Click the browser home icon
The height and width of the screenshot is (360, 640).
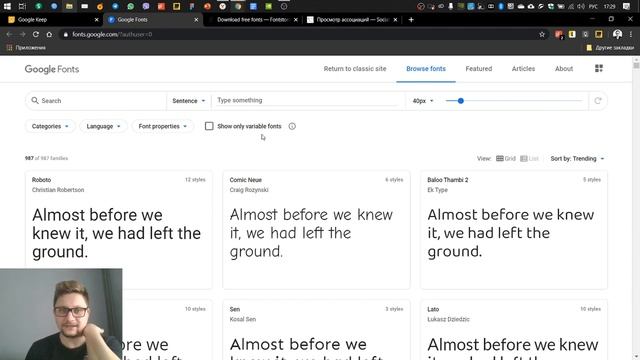[x=49, y=34]
